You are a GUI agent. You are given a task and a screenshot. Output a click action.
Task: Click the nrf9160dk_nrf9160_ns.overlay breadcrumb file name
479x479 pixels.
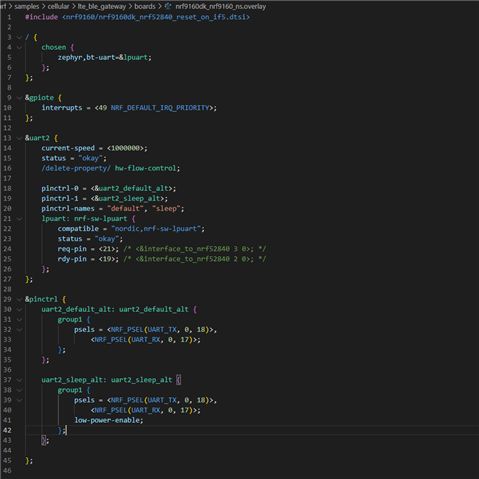point(221,6)
